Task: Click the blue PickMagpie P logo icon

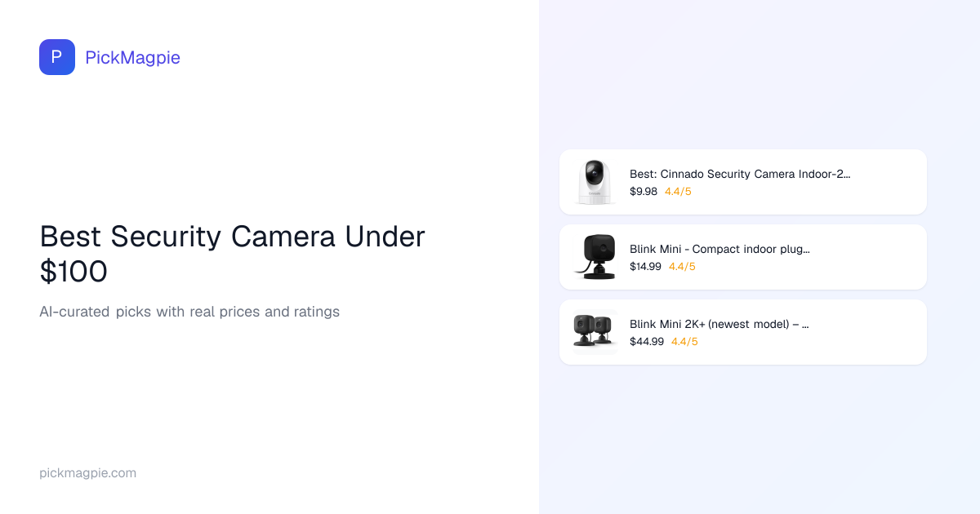Action: [57, 57]
